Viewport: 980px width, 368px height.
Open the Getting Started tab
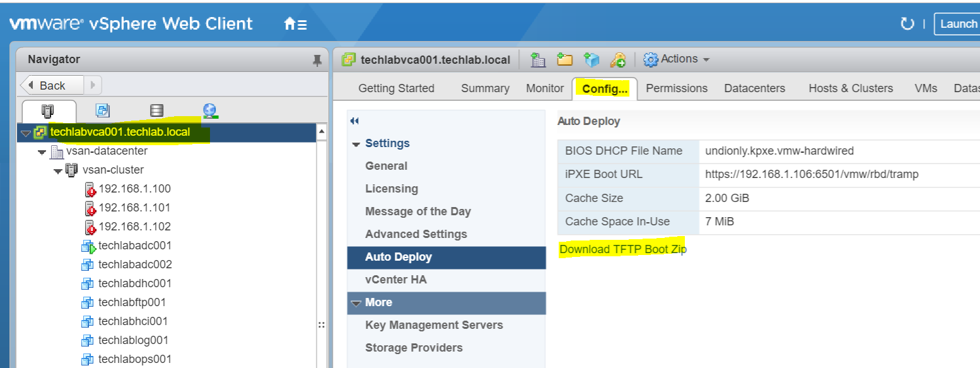click(x=396, y=88)
